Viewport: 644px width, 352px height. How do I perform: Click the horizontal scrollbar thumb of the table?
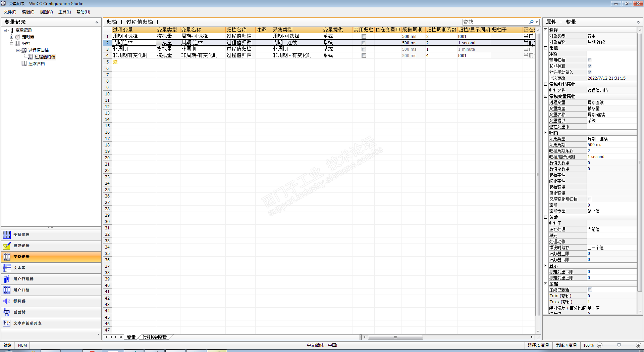(x=395, y=337)
